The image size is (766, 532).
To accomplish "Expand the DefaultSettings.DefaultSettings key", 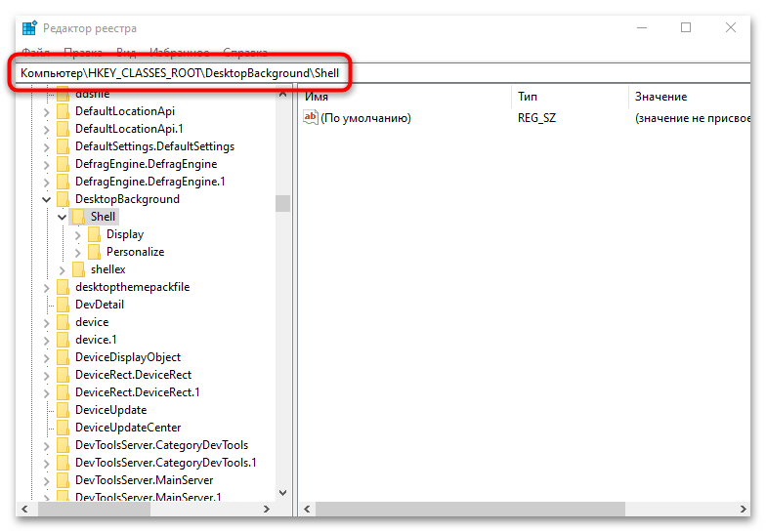I will click(47, 147).
